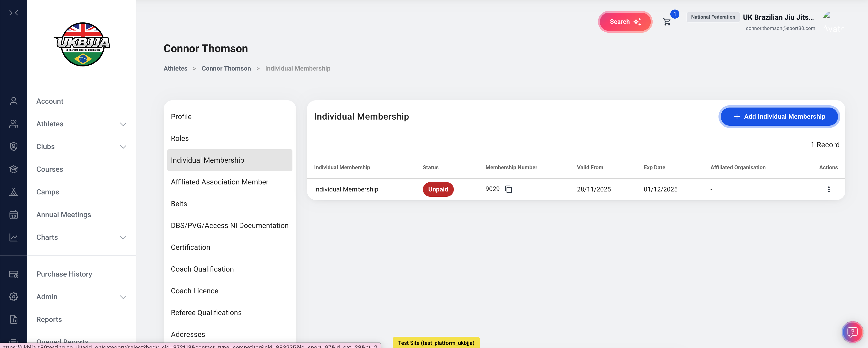Follow the Athletes breadcrumb link

(x=175, y=68)
